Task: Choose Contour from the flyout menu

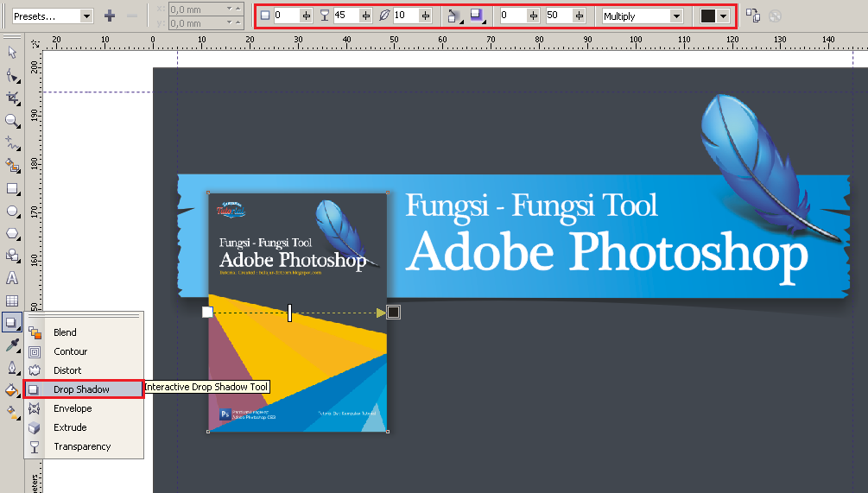Action: click(84, 351)
